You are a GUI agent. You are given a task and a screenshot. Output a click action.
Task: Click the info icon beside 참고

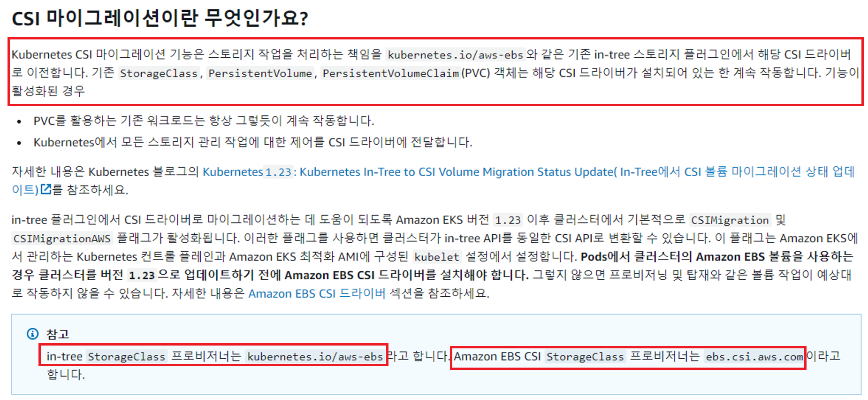point(32,334)
